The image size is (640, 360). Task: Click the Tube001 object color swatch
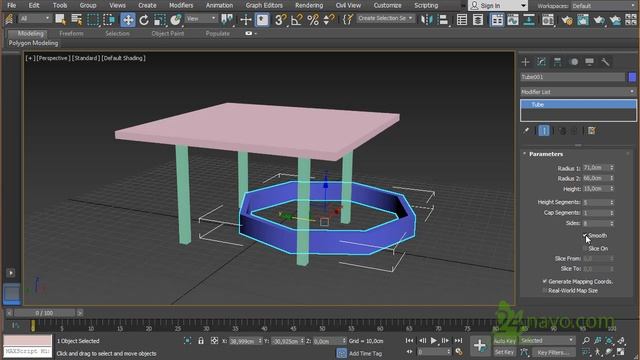tap(632, 77)
